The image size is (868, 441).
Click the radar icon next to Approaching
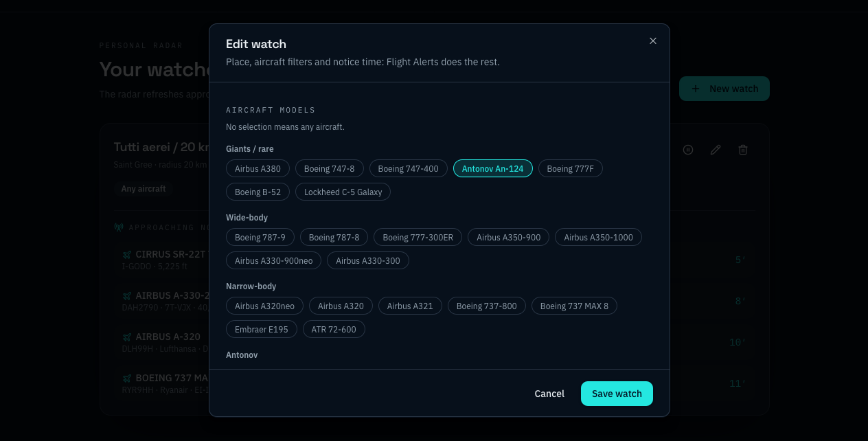[119, 227]
